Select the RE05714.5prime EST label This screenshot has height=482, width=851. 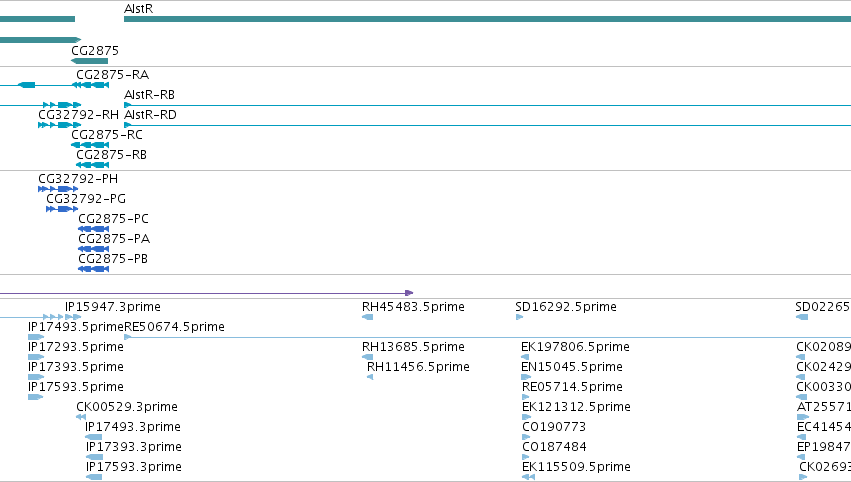(572, 387)
